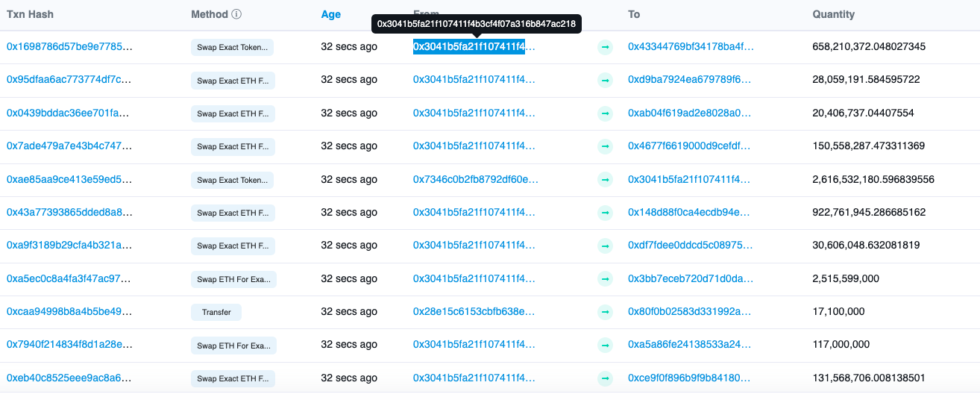This screenshot has height=400, width=980.
Task: Open transaction 0xcaa94998b8a4b5be49
Action: (69, 312)
